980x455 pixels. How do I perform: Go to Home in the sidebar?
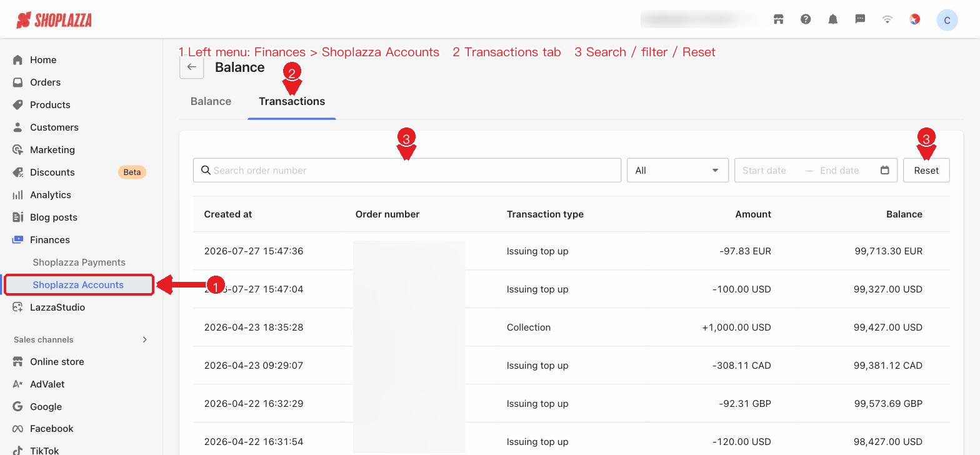point(43,60)
